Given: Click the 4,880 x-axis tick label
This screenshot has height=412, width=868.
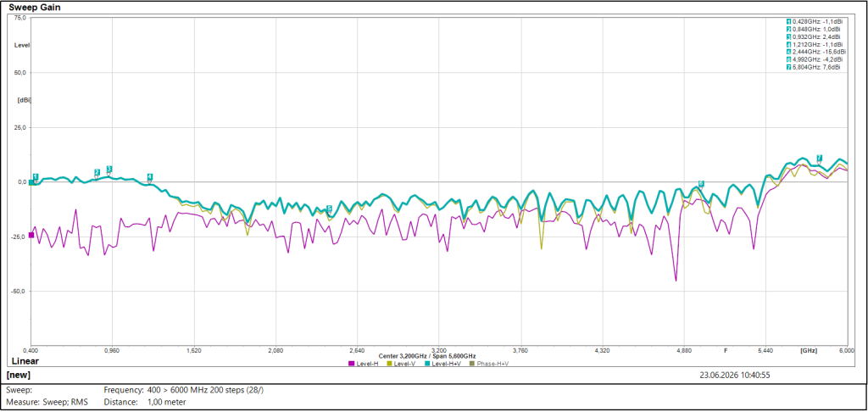Looking at the screenshot, I should pos(684,350).
